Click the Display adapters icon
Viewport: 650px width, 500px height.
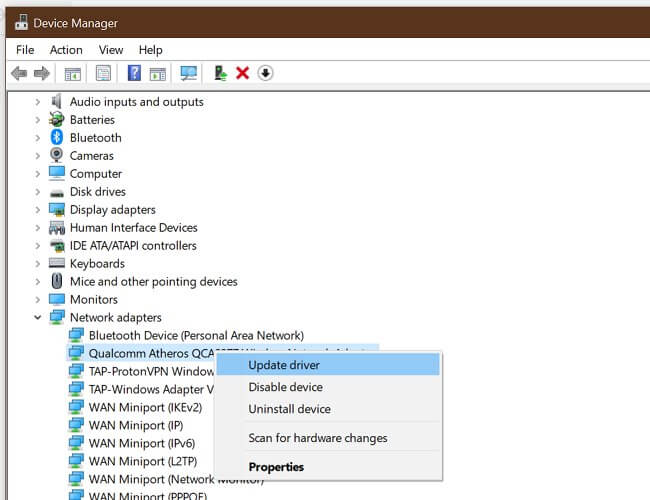tap(57, 209)
